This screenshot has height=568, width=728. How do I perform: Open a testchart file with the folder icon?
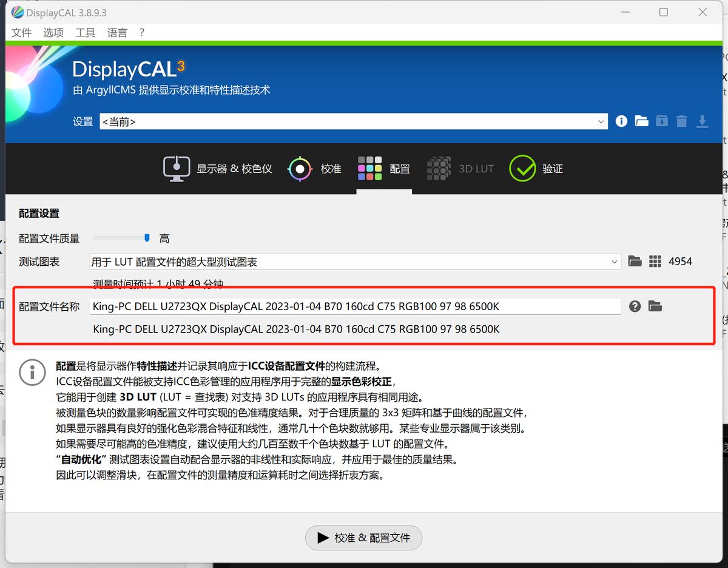(x=635, y=261)
